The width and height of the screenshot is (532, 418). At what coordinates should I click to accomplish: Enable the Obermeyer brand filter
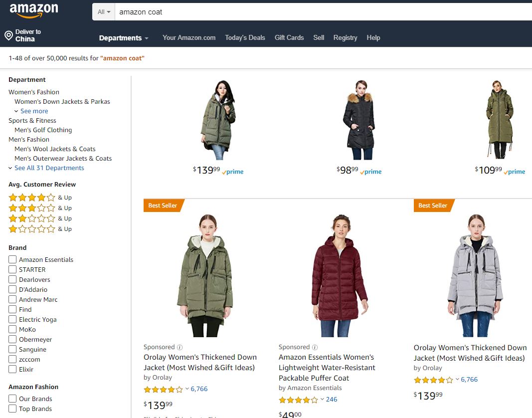pos(12,339)
